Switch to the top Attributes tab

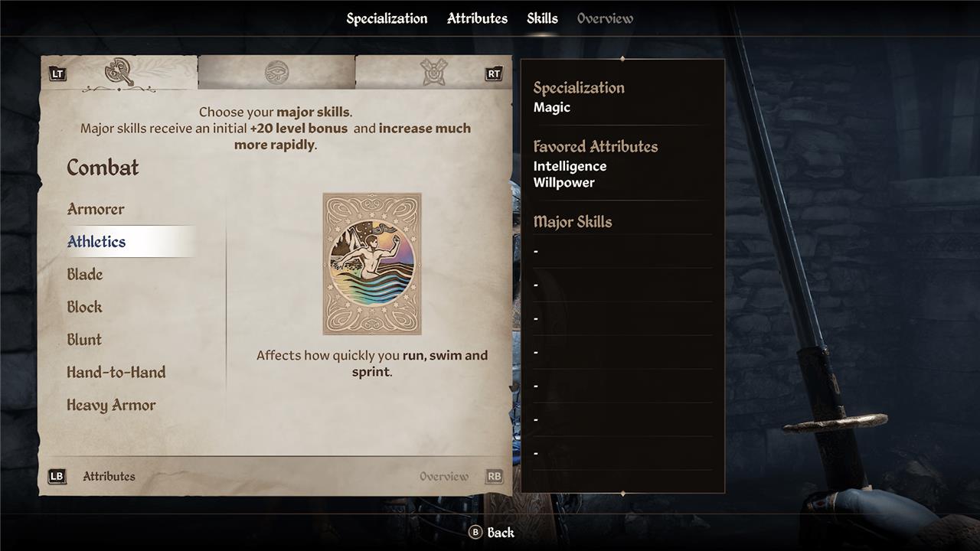(477, 18)
